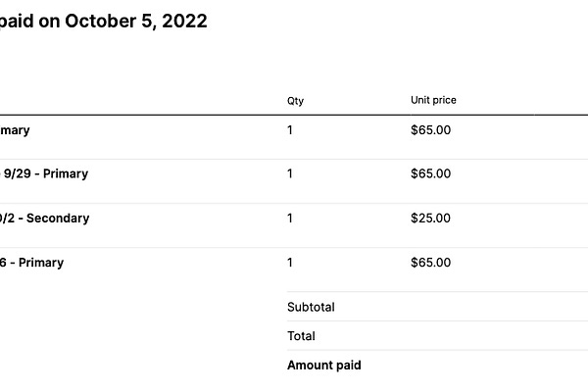Click the Subtotal label
This screenshot has height=392, width=588.
point(311,307)
